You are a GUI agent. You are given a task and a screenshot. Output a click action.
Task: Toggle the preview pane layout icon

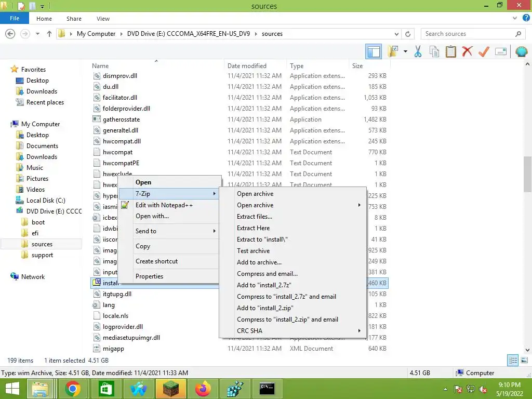(x=374, y=51)
